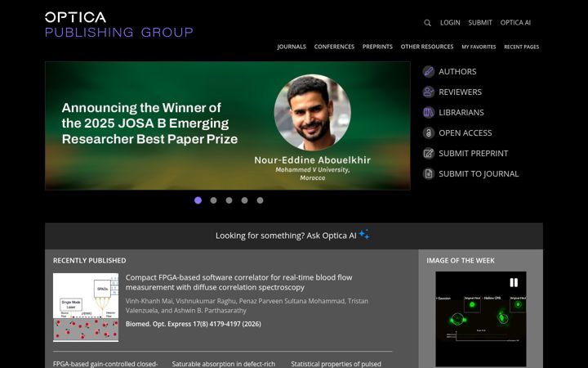Click the Submit to Journal document icon

tap(429, 174)
